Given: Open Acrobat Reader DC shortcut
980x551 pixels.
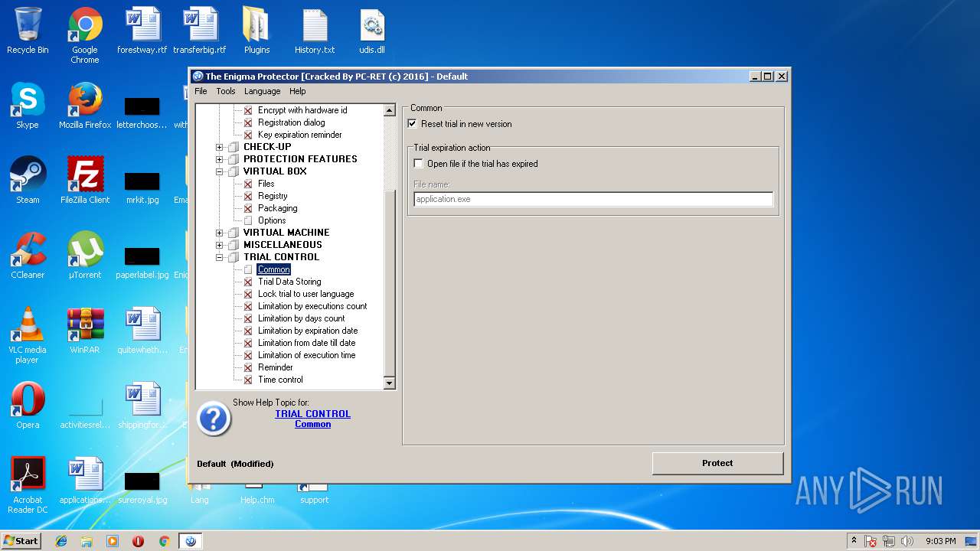Looking at the screenshot, I should click(28, 485).
